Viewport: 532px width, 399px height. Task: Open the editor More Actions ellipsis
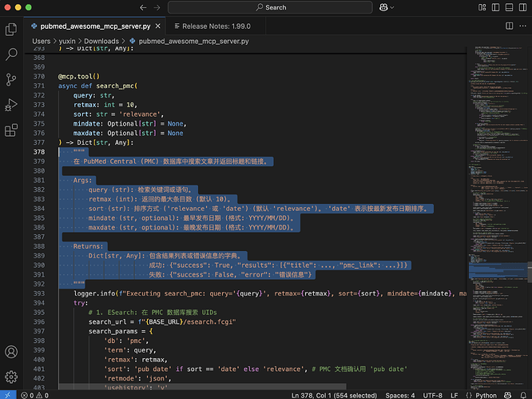click(523, 26)
